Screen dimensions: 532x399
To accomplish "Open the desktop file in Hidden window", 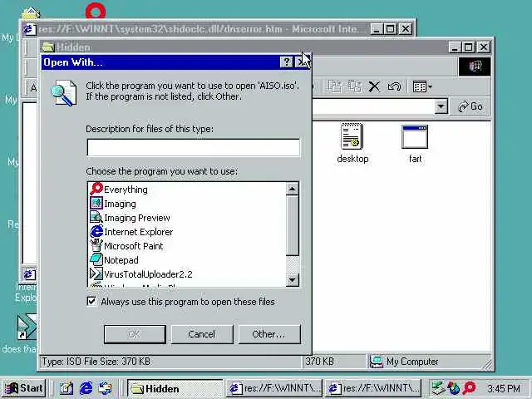I will coord(352,144).
